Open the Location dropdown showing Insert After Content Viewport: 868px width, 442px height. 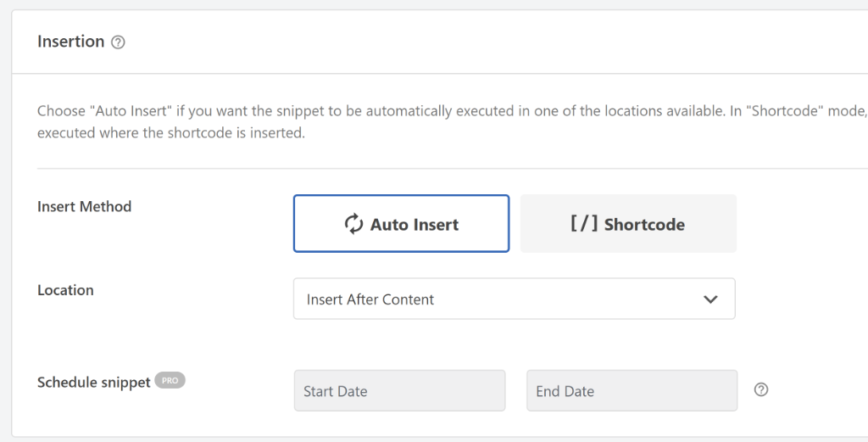click(x=515, y=299)
